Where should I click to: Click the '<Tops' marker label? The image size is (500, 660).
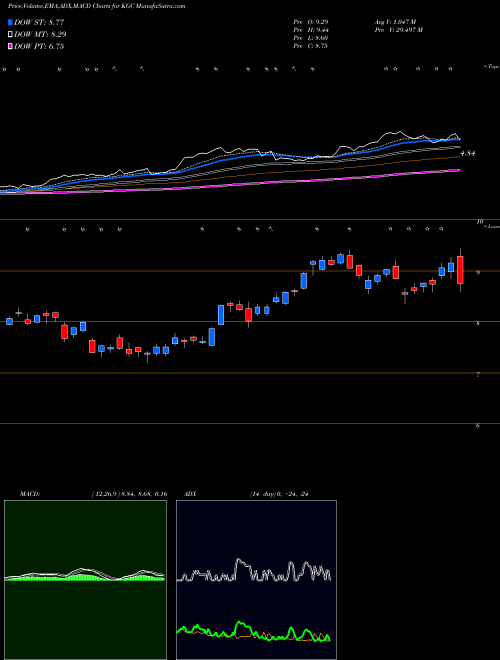click(x=491, y=67)
